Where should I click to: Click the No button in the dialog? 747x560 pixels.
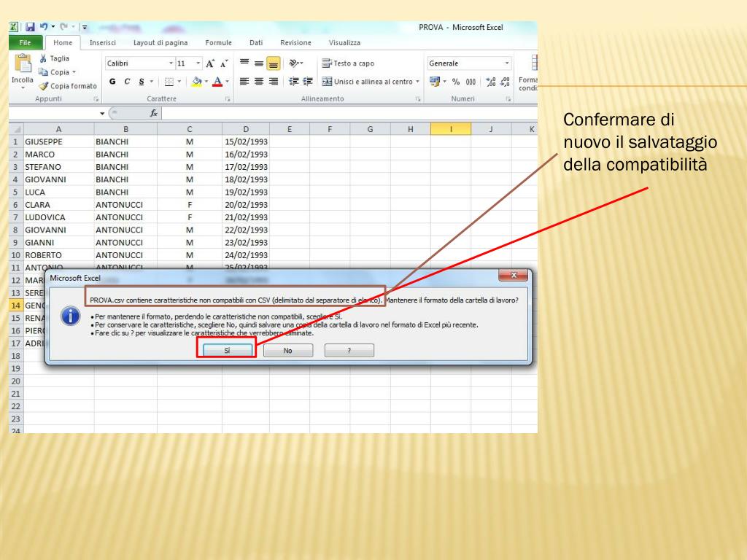point(287,351)
